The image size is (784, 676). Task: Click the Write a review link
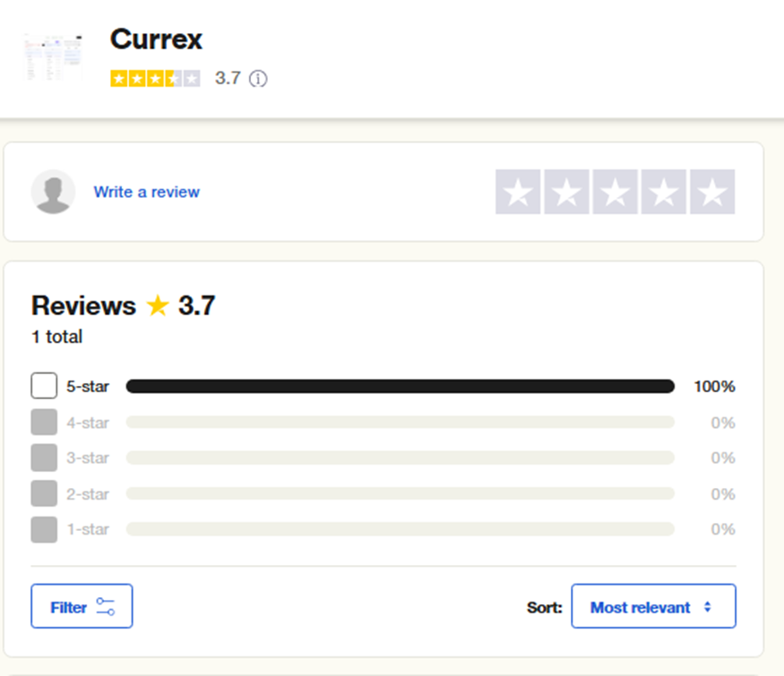147,192
